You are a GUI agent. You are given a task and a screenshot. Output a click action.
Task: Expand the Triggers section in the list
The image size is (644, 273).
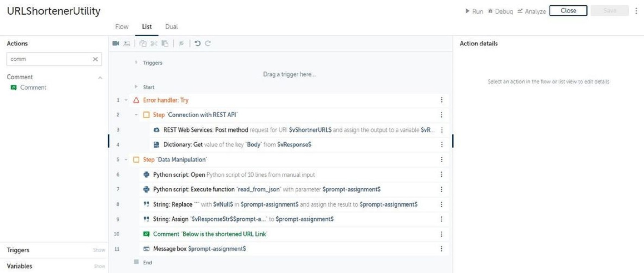[136, 62]
